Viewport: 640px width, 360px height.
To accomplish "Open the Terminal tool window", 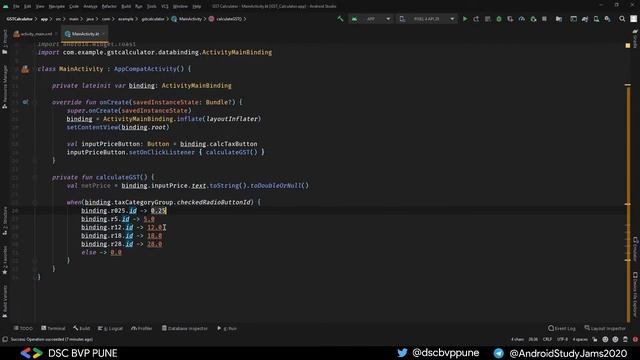I will [53, 328].
